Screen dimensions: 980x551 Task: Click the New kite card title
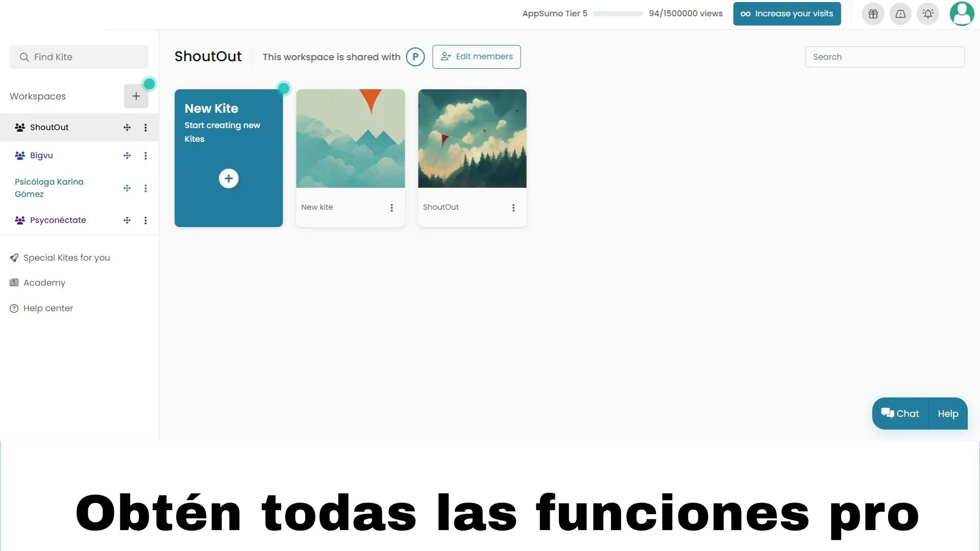(x=317, y=207)
